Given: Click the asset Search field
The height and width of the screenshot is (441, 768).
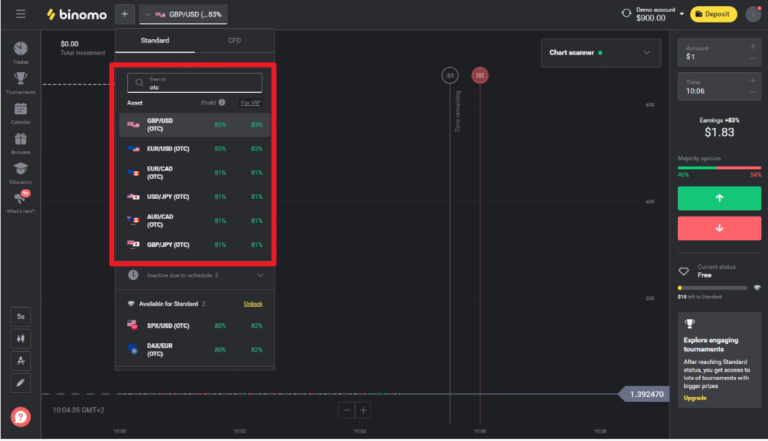Looking at the screenshot, I should (x=194, y=83).
